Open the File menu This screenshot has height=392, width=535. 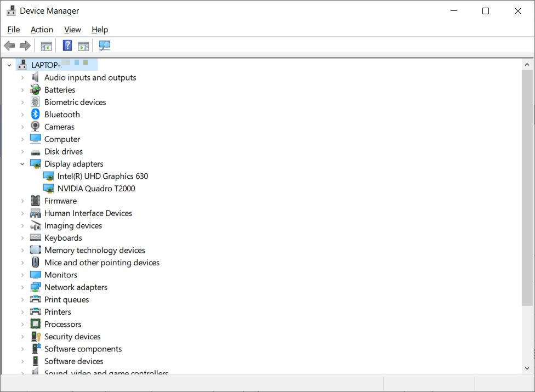click(x=13, y=30)
